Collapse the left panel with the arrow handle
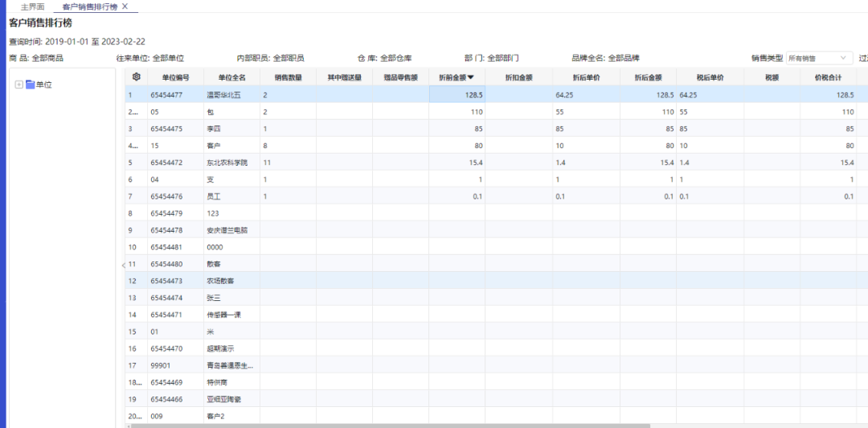The width and height of the screenshot is (868, 428). click(x=123, y=265)
